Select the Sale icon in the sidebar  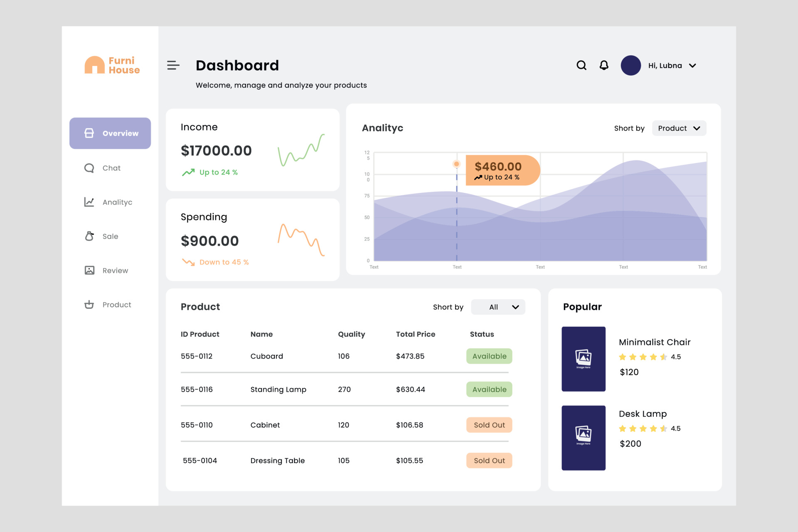(89, 236)
